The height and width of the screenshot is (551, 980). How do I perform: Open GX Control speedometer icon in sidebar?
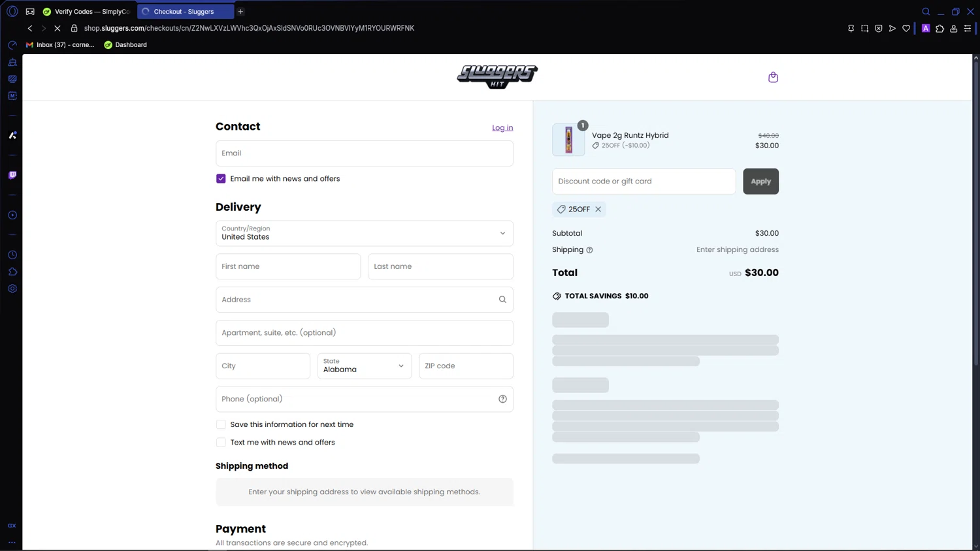[12, 45]
